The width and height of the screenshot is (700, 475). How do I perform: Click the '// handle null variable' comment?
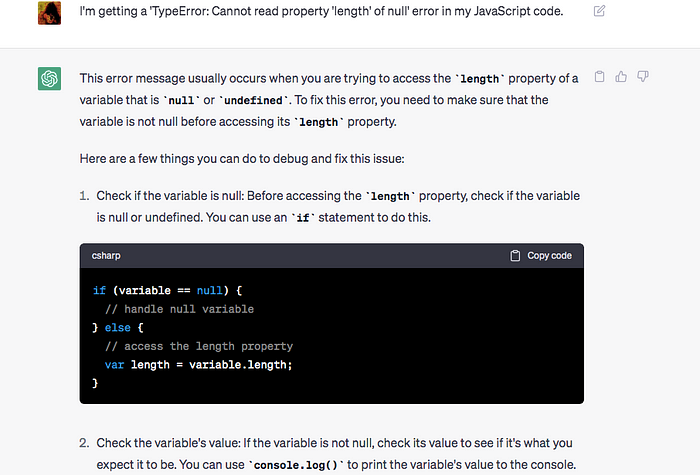(179, 309)
